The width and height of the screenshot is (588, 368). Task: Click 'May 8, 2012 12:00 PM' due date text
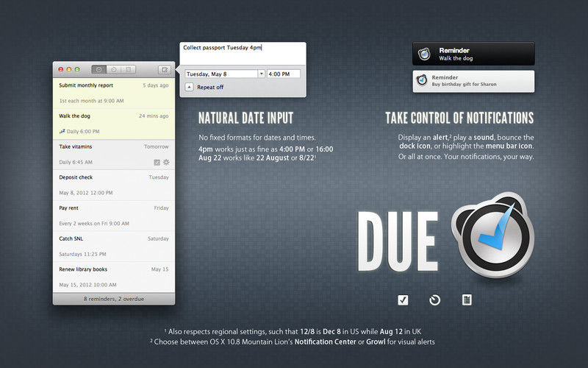tap(86, 193)
